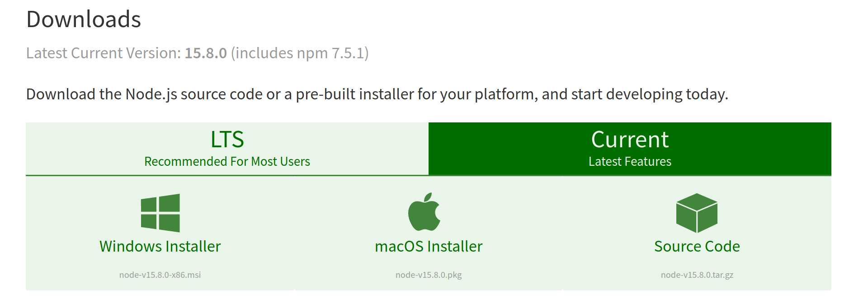Image resolution: width=868 pixels, height=304 pixels.
Task: Open the Windows Installer download link
Action: tap(159, 246)
